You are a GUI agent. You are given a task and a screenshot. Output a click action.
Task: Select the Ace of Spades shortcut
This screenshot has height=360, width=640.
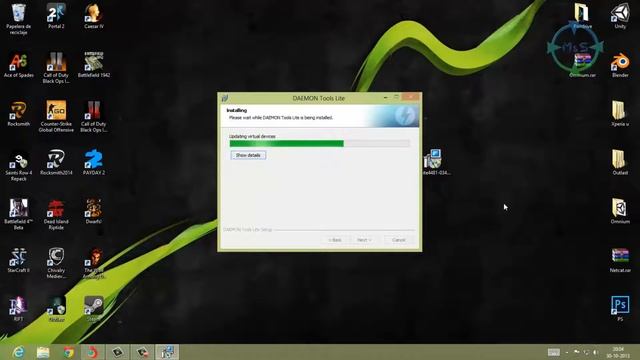18,65
